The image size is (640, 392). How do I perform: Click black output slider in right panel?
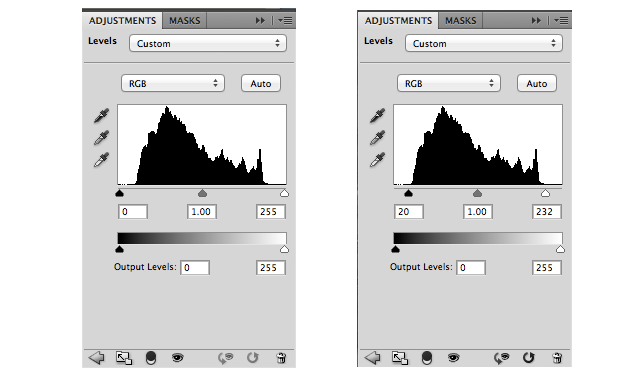coord(395,249)
